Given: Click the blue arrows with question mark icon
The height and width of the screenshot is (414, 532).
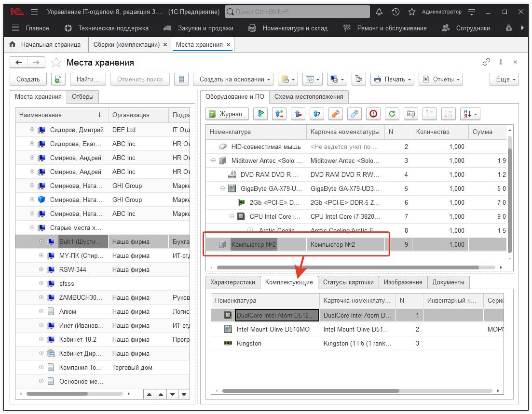Looking at the screenshot, I should (317, 114).
